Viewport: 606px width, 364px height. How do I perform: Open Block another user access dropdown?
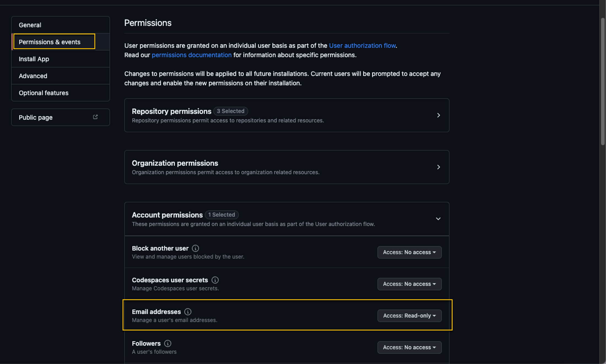409,252
